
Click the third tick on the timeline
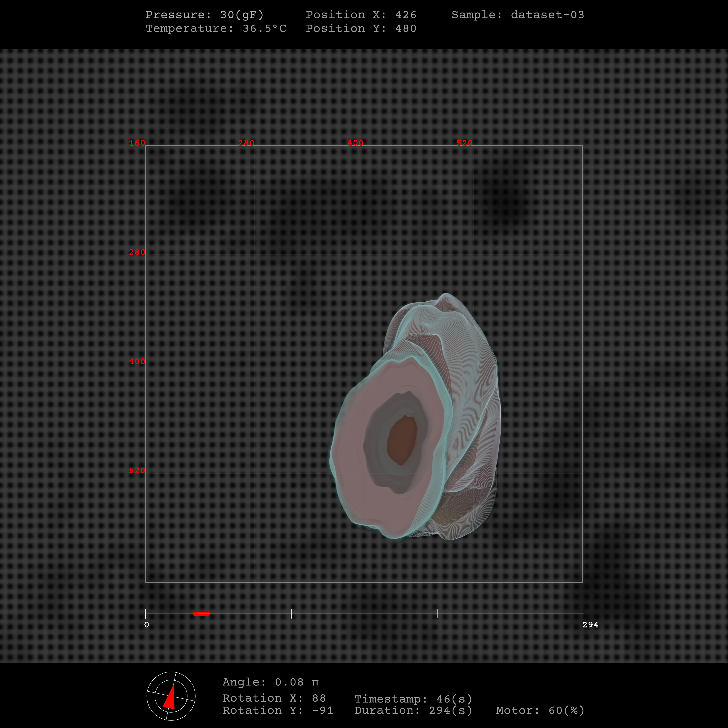437,613
